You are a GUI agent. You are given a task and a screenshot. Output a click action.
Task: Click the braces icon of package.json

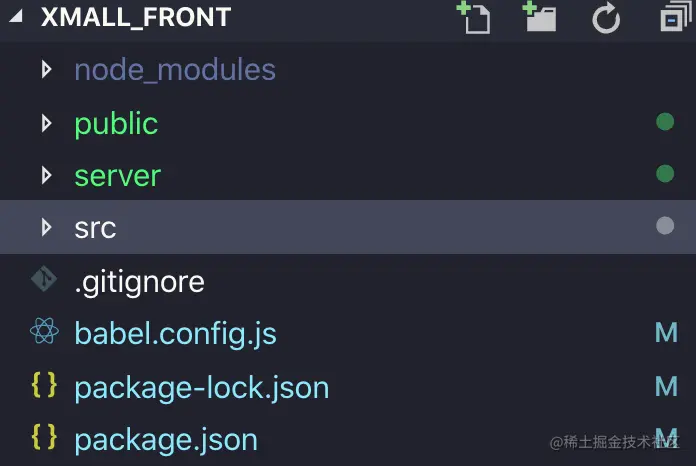[44, 437]
